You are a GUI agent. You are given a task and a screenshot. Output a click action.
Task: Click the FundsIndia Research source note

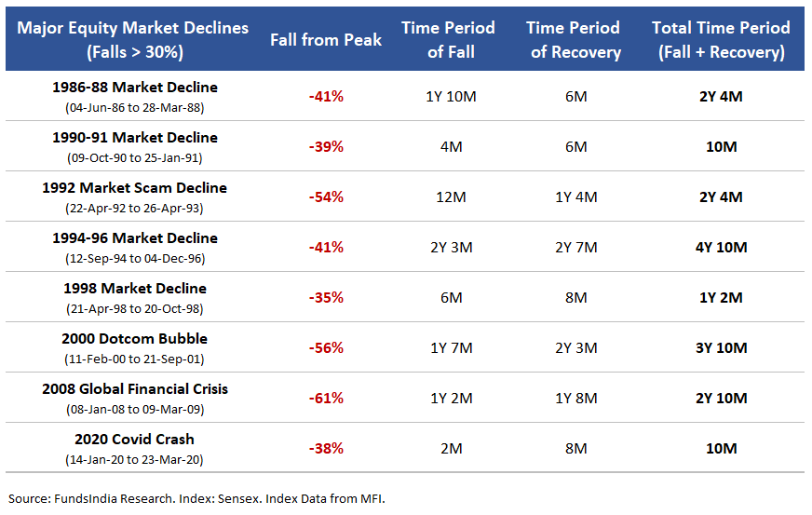[196, 497]
